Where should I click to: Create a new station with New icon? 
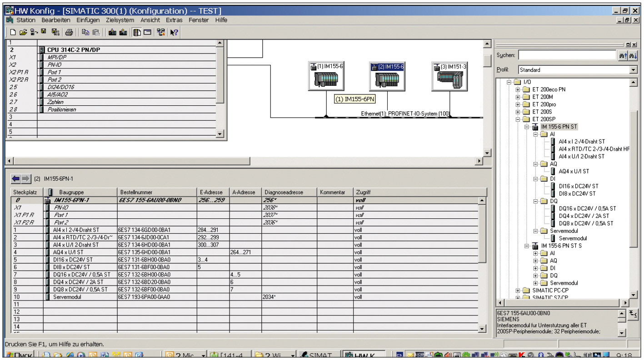coord(13,32)
